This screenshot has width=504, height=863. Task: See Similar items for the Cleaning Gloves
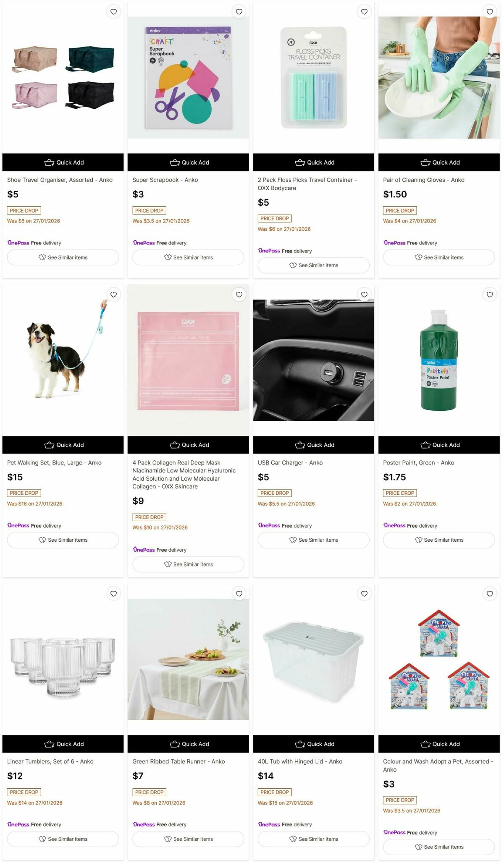(438, 257)
